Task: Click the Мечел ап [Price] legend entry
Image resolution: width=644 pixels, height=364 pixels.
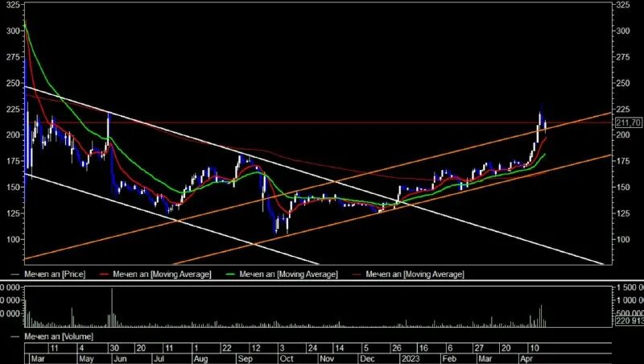Action: coord(49,274)
